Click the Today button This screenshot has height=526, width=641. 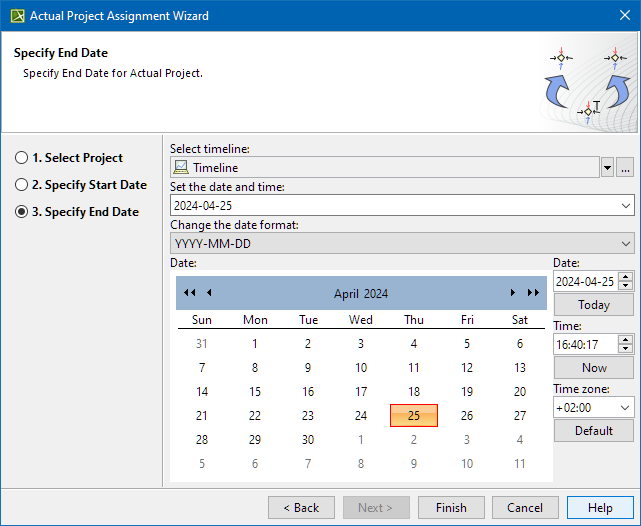(593, 305)
